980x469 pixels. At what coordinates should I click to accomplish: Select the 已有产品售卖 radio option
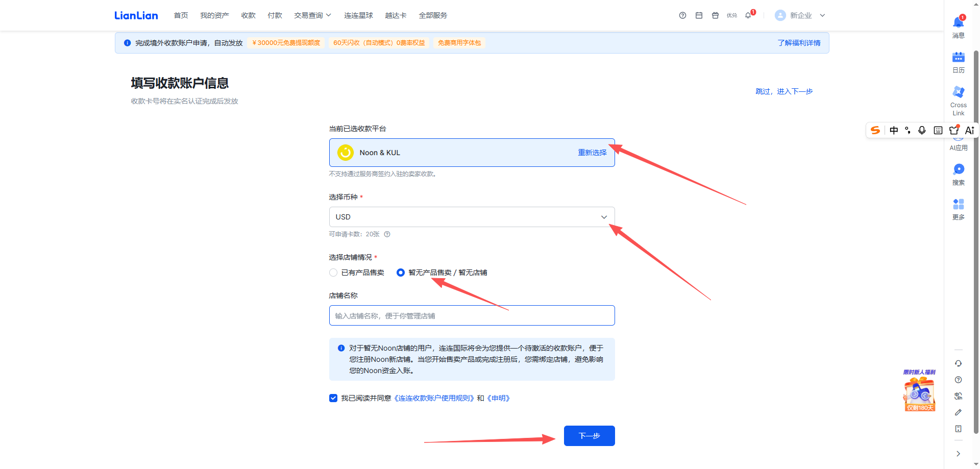(333, 273)
